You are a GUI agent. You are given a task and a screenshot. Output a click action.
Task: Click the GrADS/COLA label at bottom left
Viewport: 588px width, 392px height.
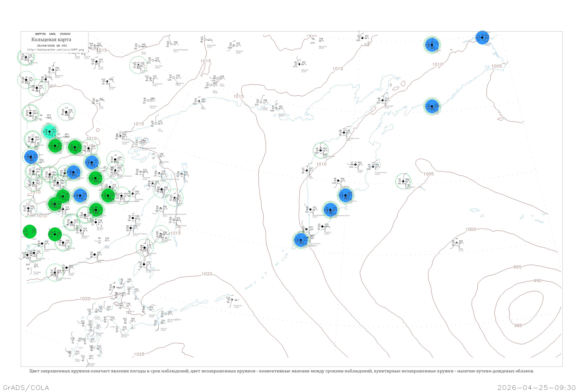tap(26, 387)
